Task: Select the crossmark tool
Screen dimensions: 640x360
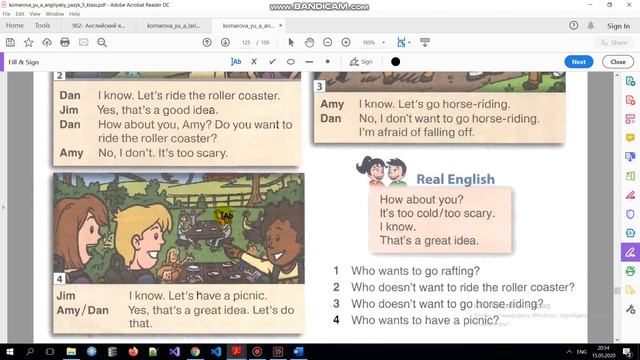Action: point(254,62)
